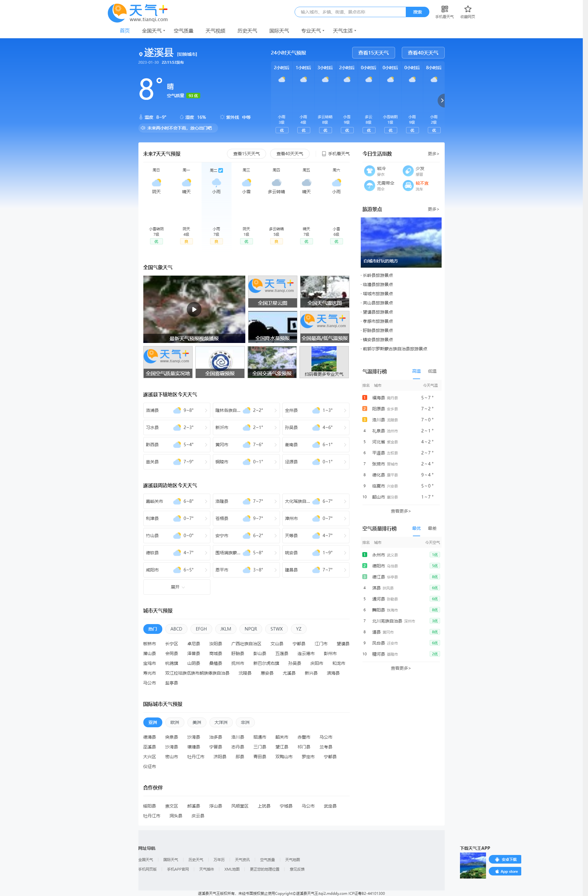Open 建昌县 weather row
This screenshot has height=896, width=588.
pos(315,570)
